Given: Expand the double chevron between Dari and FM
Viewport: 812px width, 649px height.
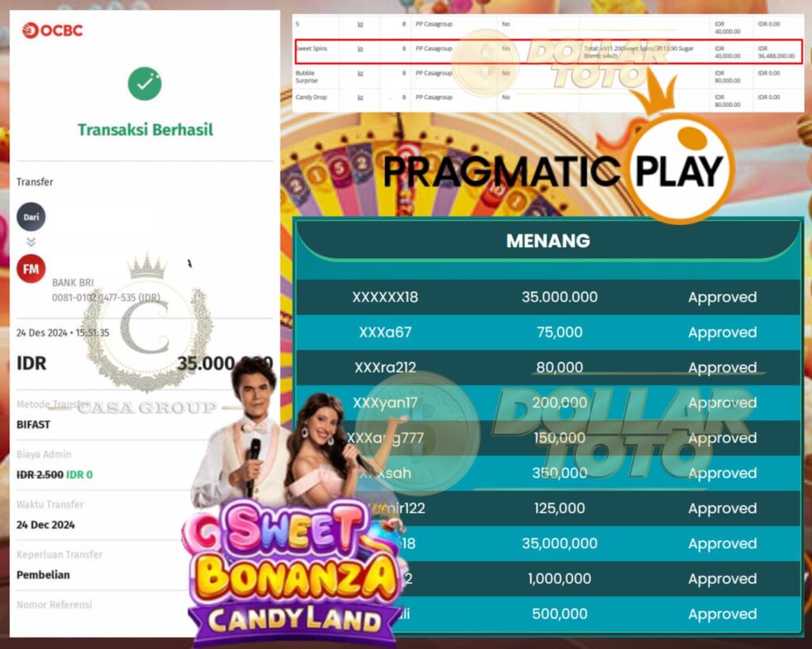Looking at the screenshot, I should [x=31, y=242].
